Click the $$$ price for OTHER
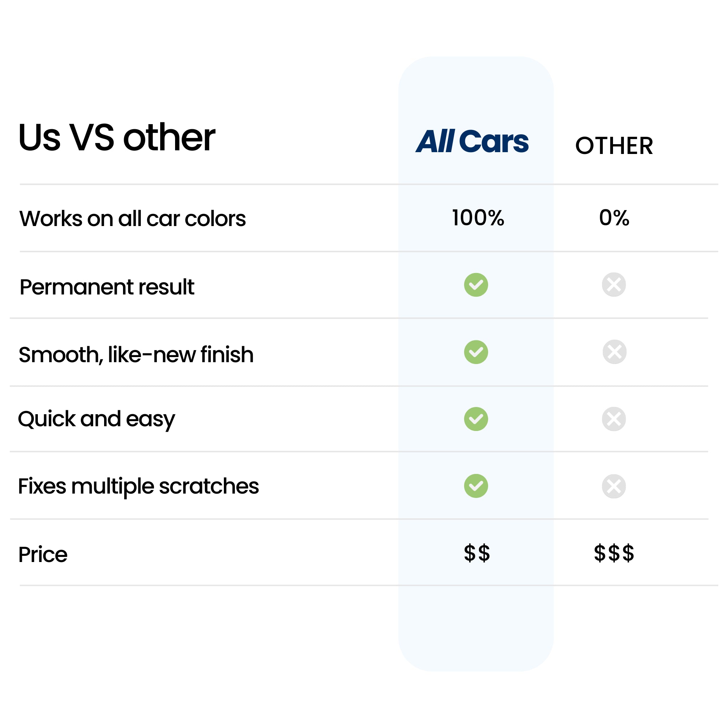This screenshot has height=728, width=728. (x=614, y=553)
